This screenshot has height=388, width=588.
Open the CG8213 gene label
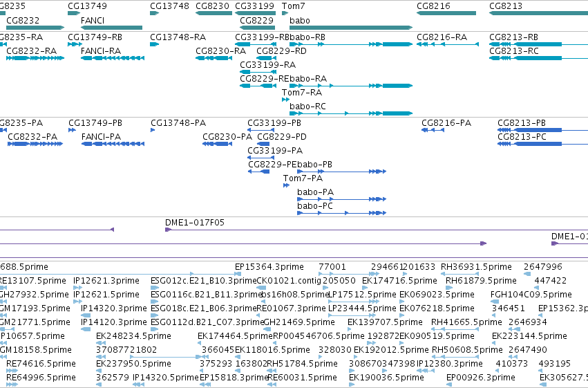pos(506,6)
